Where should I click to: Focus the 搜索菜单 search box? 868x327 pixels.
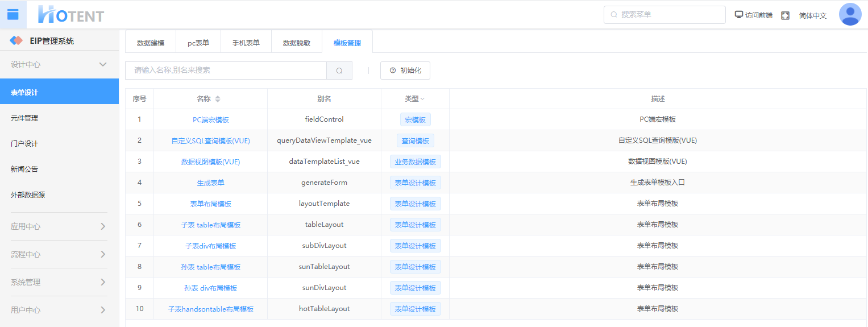pyautogui.click(x=665, y=15)
